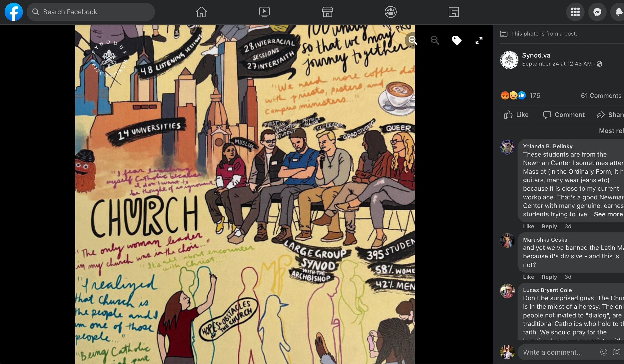
Task: Open the Marketplace storefront icon
Action: coord(327,12)
